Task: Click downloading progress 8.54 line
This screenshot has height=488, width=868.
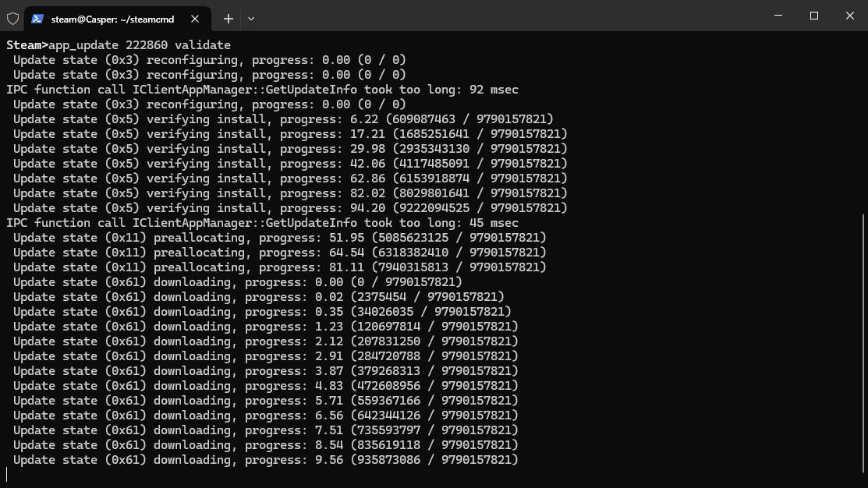Action: (266, 445)
